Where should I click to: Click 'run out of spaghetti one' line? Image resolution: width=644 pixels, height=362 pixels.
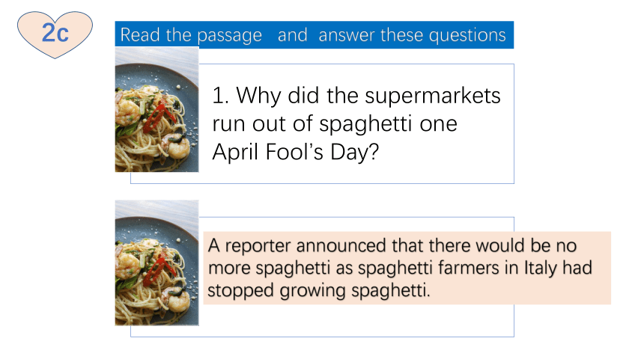(x=334, y=124)
